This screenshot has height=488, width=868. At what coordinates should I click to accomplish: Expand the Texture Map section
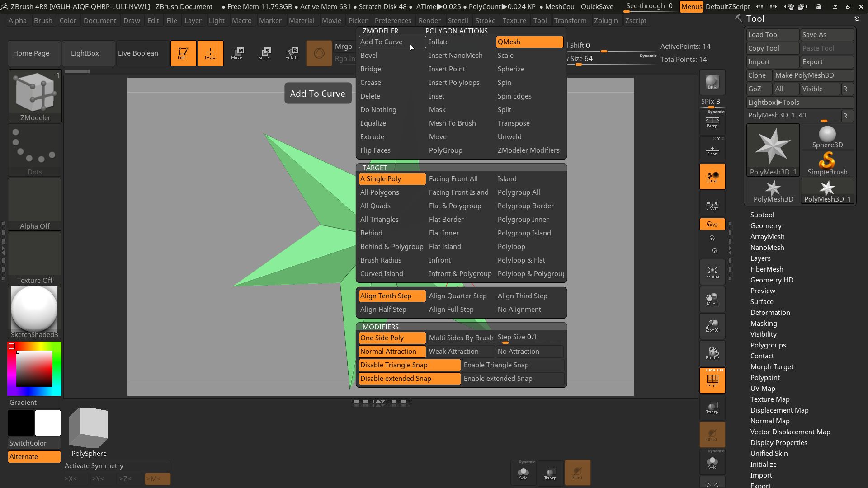pyautogui.click(x=770, y=399)
